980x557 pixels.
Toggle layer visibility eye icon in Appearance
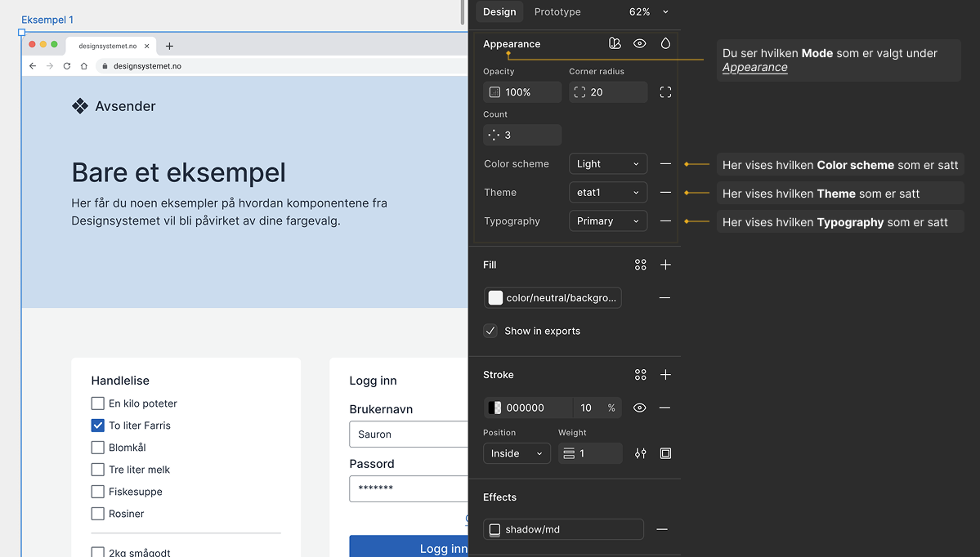point(640,44)
